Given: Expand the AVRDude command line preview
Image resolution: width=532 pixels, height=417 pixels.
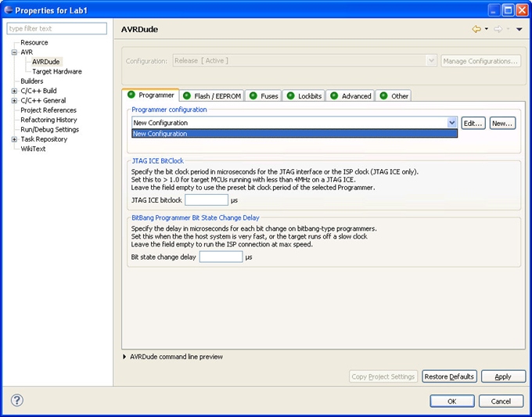Looking at the screenshot, I should click(x=125, y=357).
